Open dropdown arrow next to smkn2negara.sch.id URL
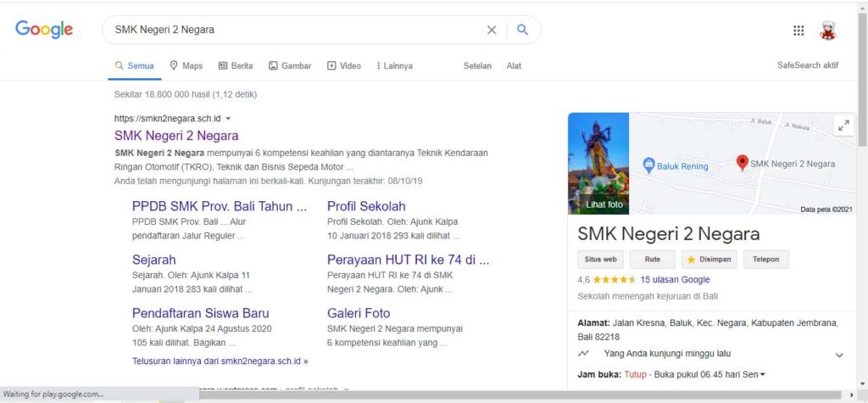This screenshot has width=868, height=403. 228,119
